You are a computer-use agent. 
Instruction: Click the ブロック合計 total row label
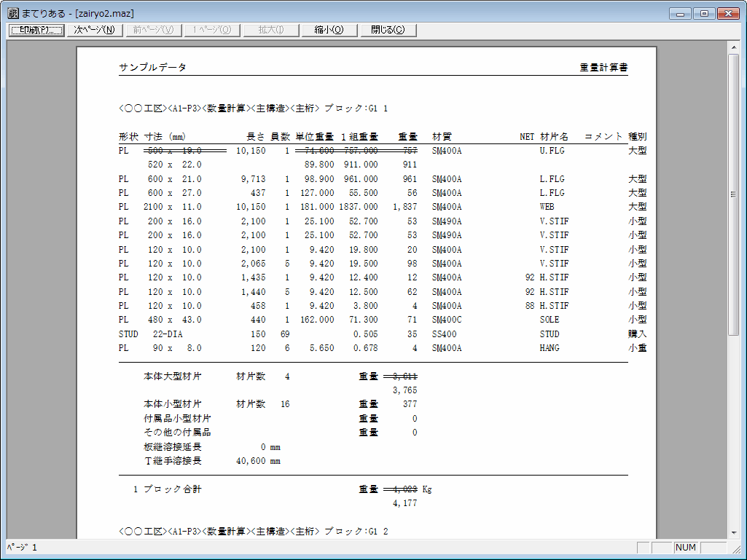coord(172,489)
